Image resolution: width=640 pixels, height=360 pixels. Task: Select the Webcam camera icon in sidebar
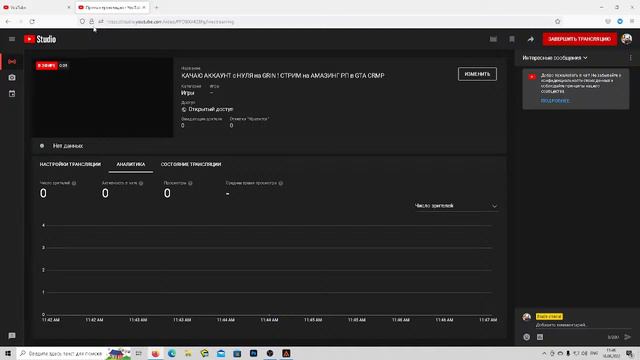(12, 78)
